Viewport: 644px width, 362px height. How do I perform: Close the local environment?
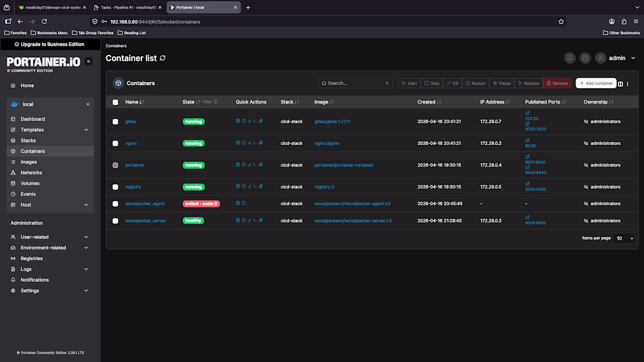(87, 104)
